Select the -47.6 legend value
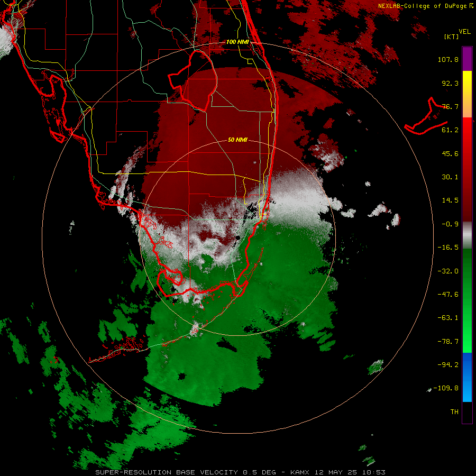The image size is (476, 476). 448,295
